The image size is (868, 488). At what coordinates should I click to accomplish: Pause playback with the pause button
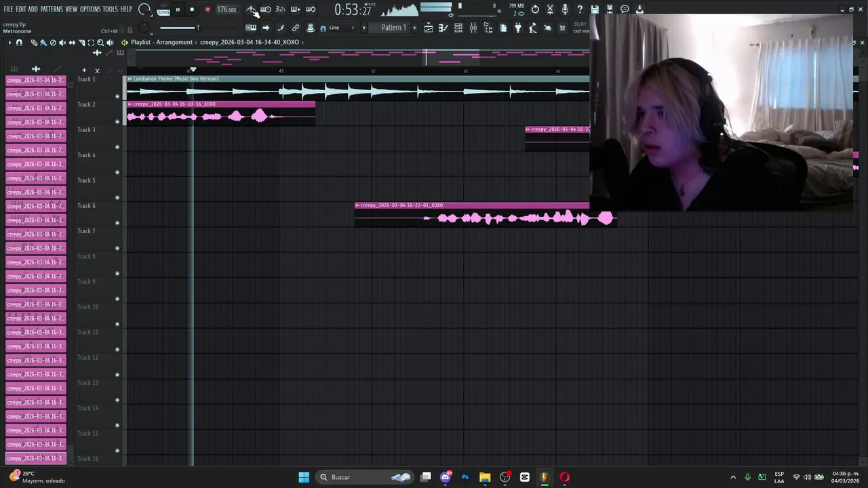click(x=178, y=9)
